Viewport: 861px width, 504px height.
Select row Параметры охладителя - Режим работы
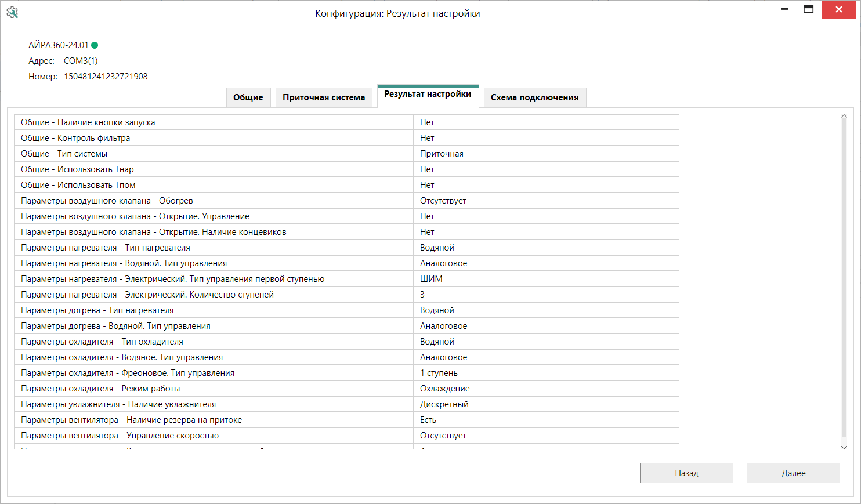pyautogui.click(x=213, y=389)
